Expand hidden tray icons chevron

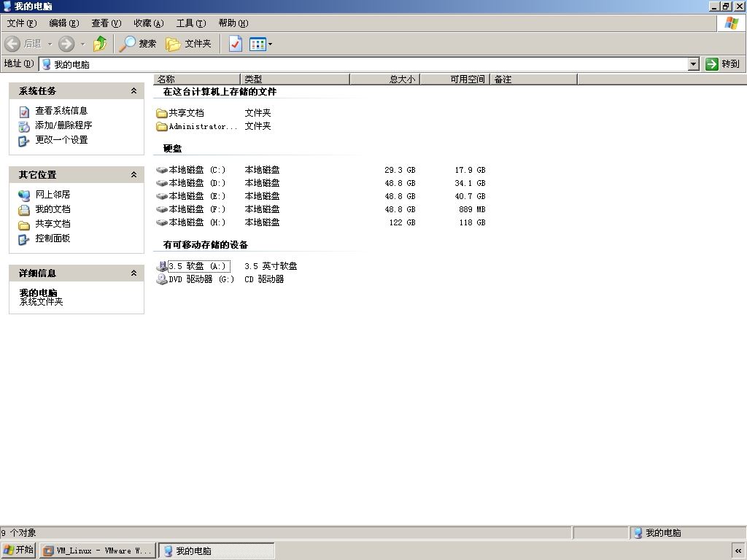pos(738,551)
